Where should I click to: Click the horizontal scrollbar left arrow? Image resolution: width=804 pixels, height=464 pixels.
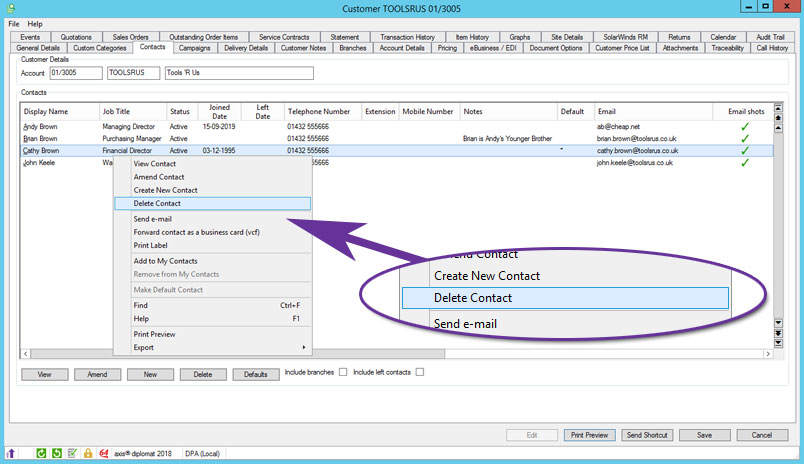[26, 354]
